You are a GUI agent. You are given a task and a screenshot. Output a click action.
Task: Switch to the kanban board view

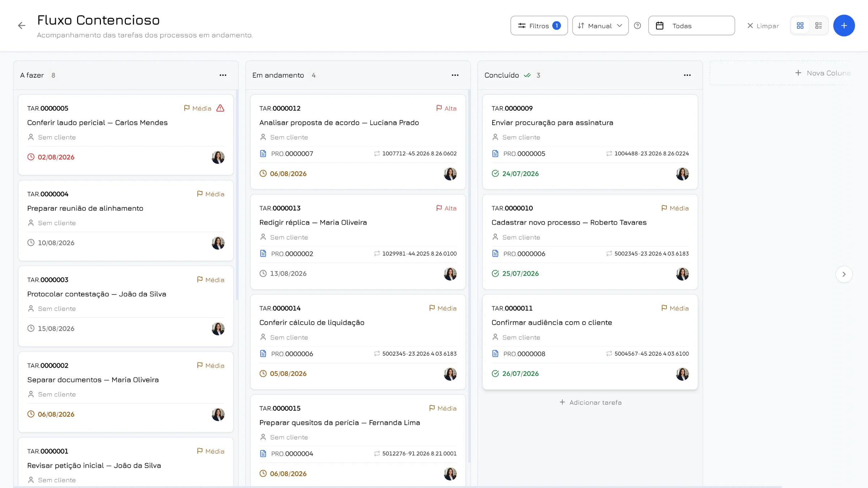pyautogui.click(x=800, y=26)
